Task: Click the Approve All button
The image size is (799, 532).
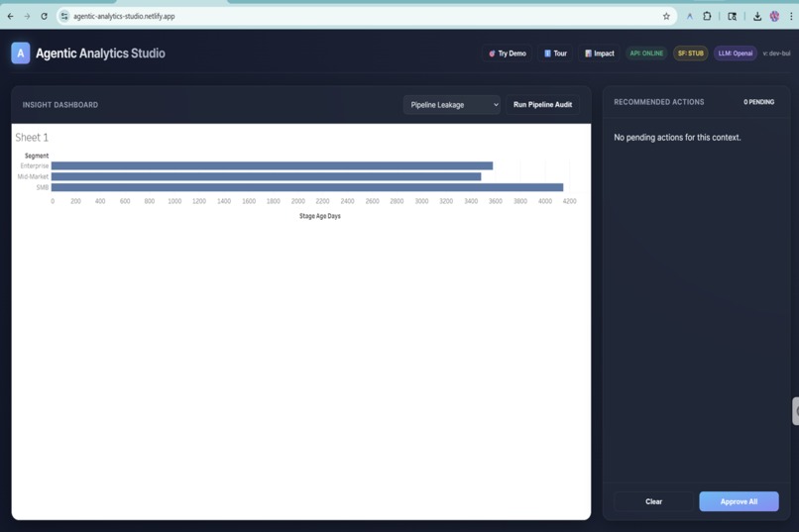Action: click(x=739, y=501)
